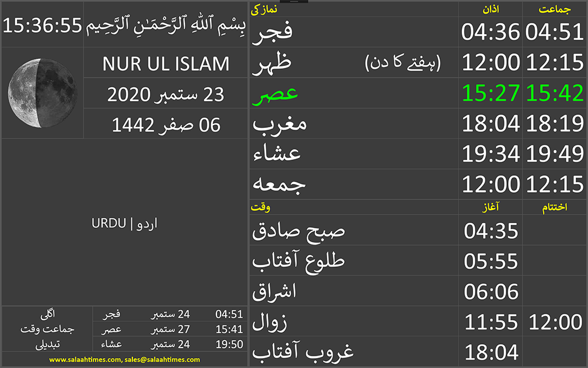Viewport: 588px width, 368px height.
Task: Click the Fajr azan time 04:36
Action: 491,32
